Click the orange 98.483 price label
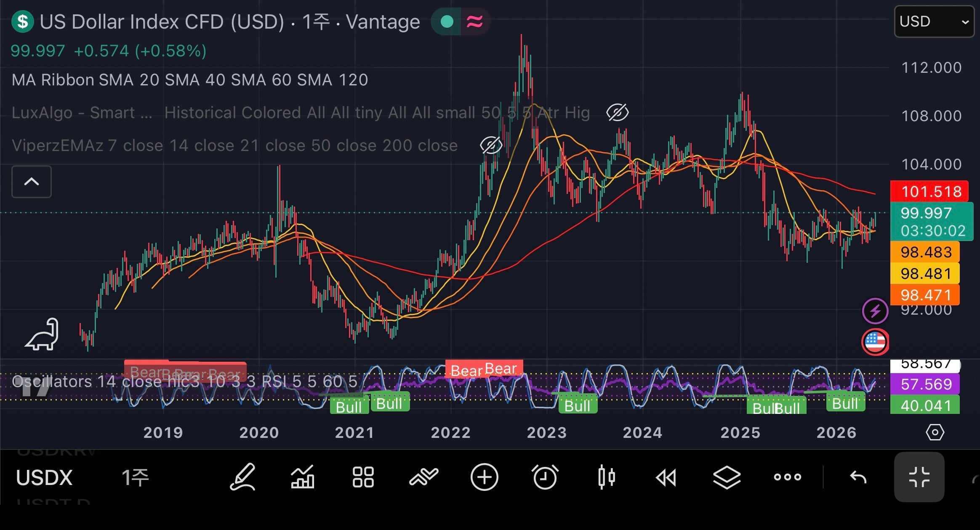The width and height of the screenshot is (980, 530). coord(925,252)
